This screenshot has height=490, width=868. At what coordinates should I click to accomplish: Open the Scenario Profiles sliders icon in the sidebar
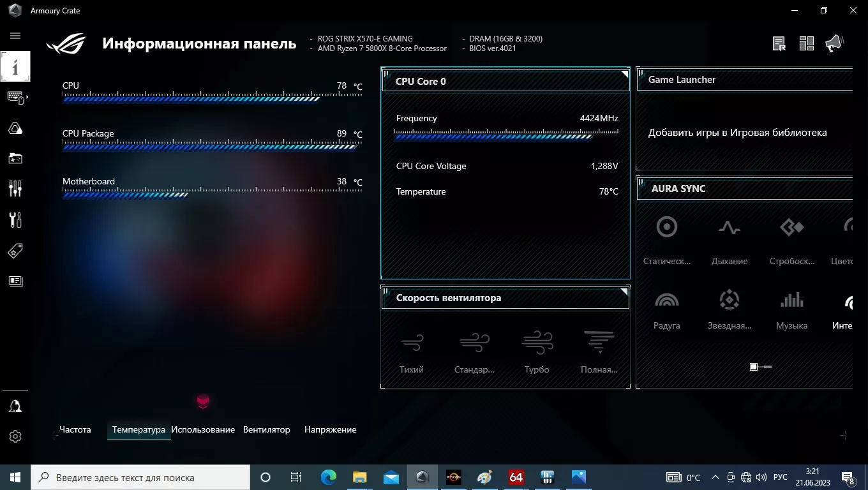point(15,188)
